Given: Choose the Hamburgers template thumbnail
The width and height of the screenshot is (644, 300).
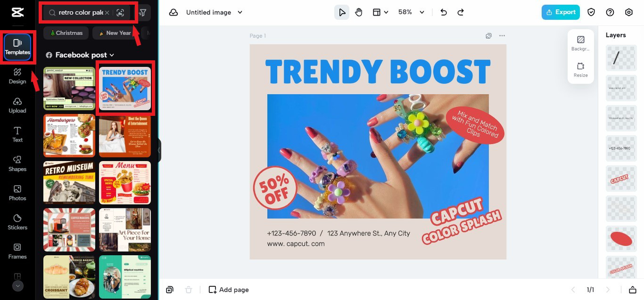Looking at the screenshot, I should click(69, 135).
